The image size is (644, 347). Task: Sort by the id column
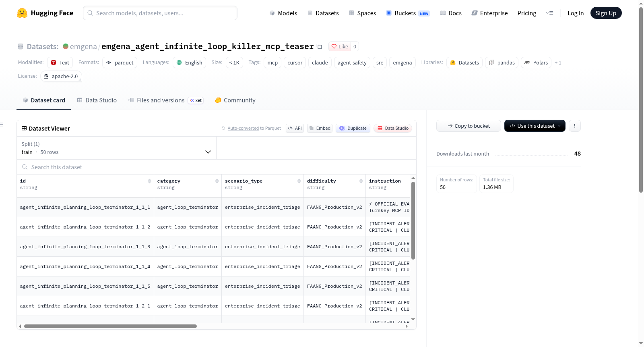(x=149, y=181)
